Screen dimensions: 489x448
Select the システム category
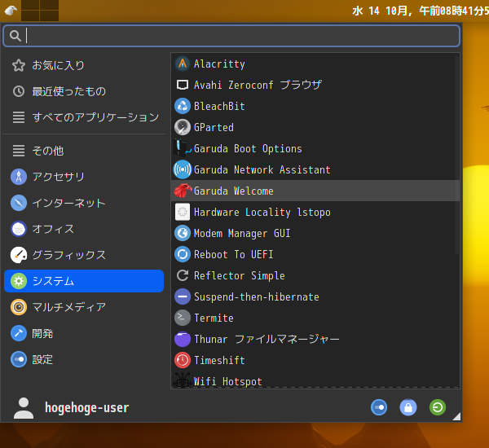click(x=84, y=281)
